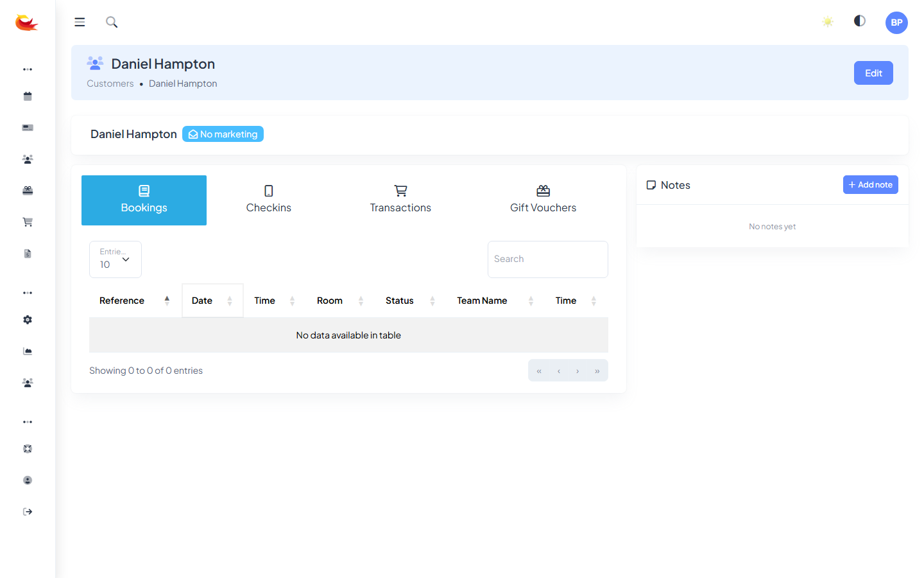Click the Daniel Hampton name beside the marketing badge

[x=133, y=134]
